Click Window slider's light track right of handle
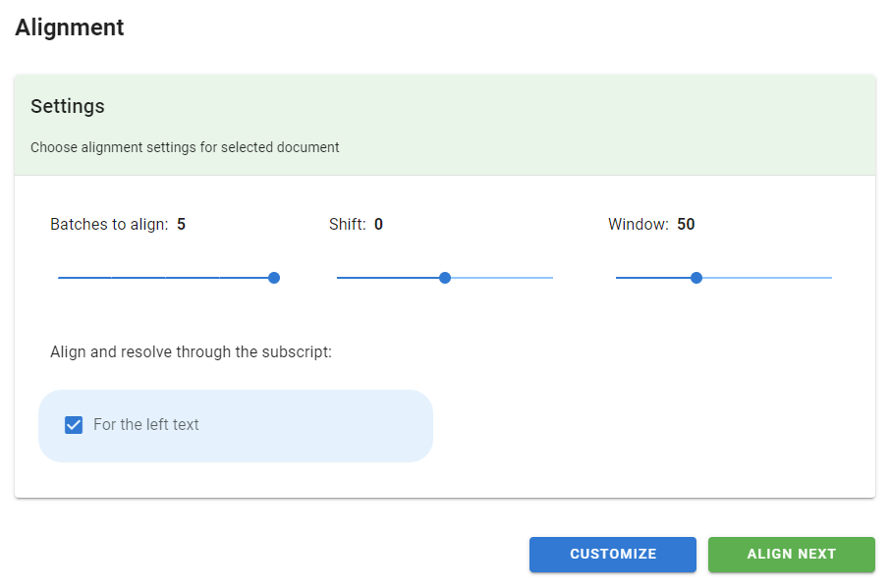Image resolution: width=890 pixels, height=588 pixels. pyautogui.click(x=766, y=278)
